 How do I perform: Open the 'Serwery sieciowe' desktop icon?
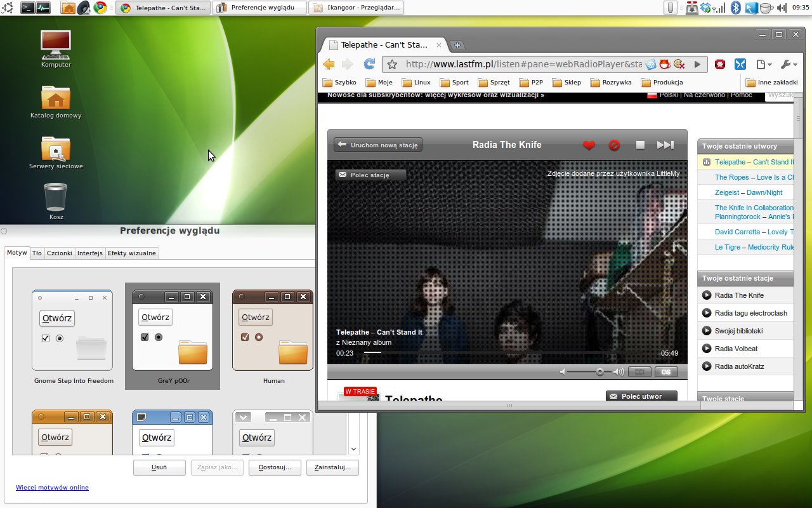56,152
